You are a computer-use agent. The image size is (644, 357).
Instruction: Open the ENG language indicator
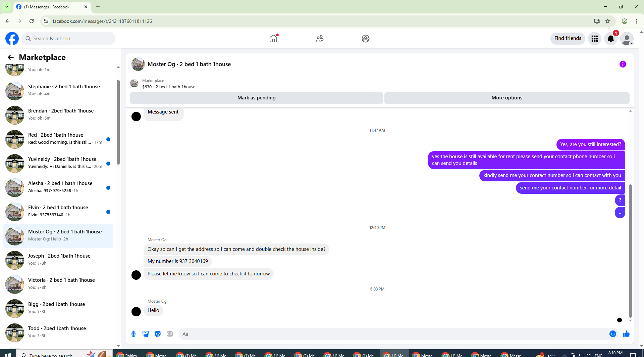pos(598,355)
